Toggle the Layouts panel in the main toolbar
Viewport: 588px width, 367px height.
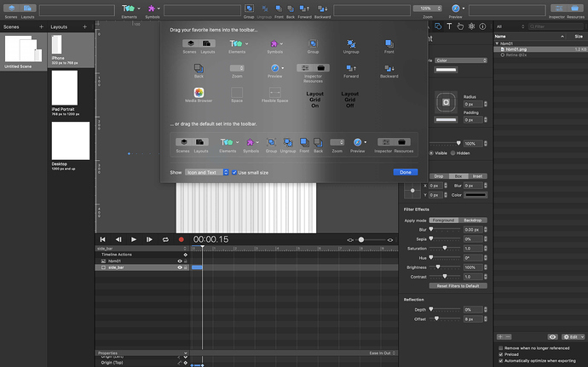click(x=27, y=9)
